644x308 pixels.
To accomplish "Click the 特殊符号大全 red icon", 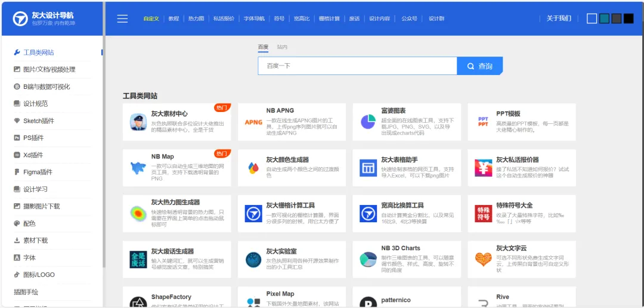I will pos(484,214).
